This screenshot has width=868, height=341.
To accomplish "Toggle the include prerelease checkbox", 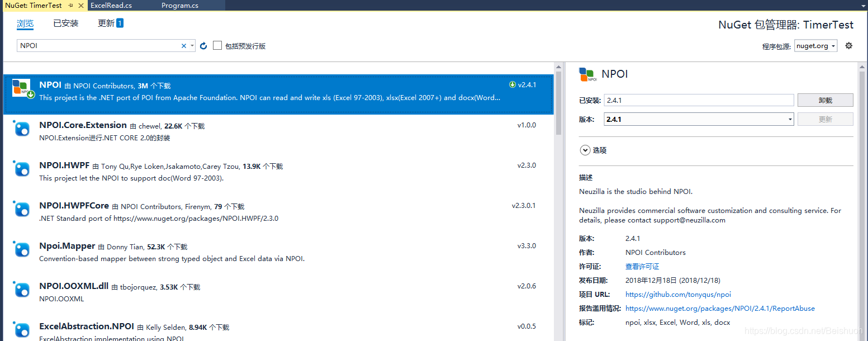I will click(217, 45).
